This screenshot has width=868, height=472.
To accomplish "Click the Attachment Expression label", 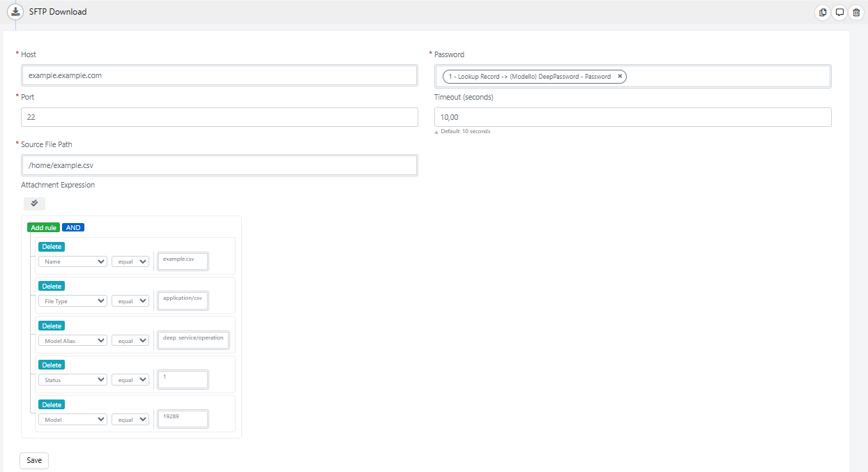I will point(58,185).
